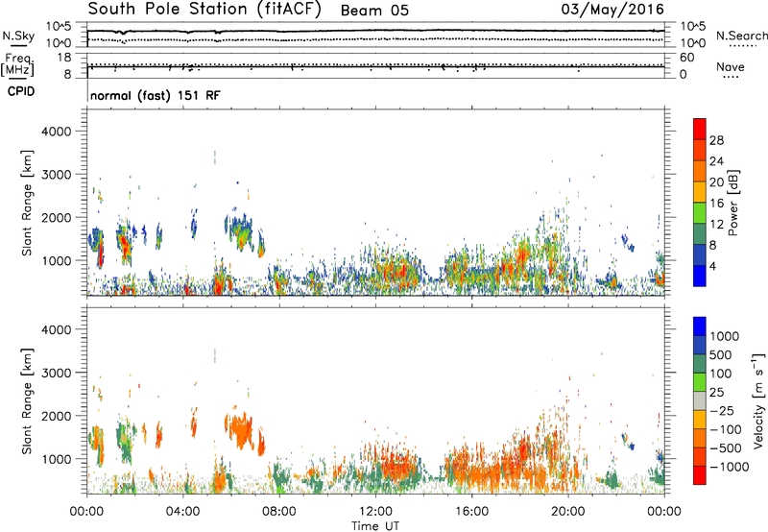Click the '4000' tick on the power panel
This screenshot has width=768, height=532.
click(57, 132)
